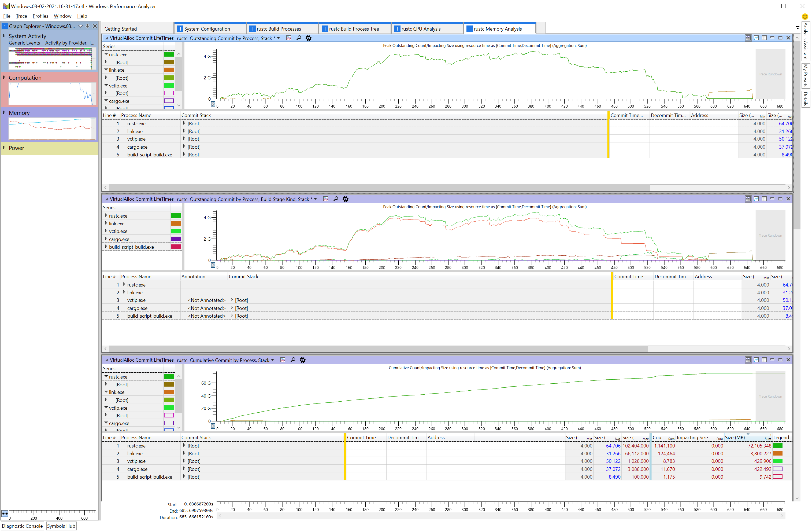
Task: Show graph only in top panel
Action: pyautogui.click(x=756, y=38)
